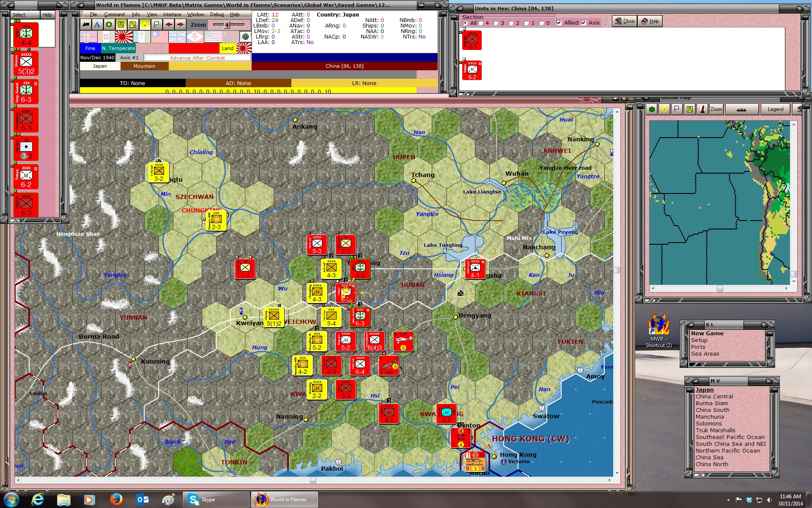Click the blue A map labels icon
This screenshot has width=812, height=508.
tap(96, 25)
